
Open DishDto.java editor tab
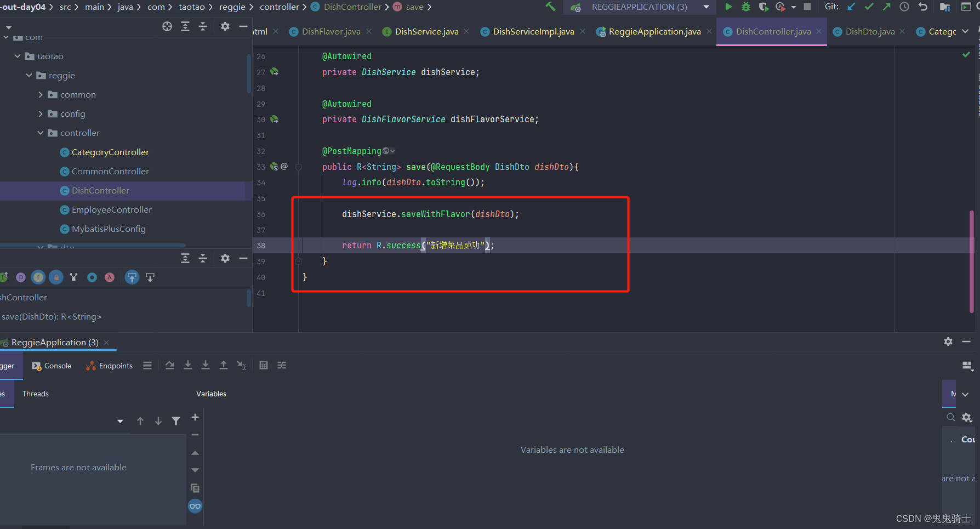(870, 32)
